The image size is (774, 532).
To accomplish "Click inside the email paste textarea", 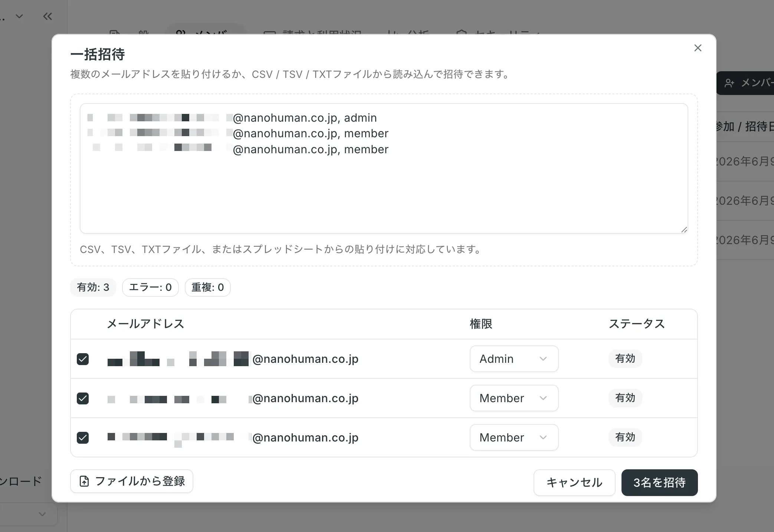I will pos(384,168).
